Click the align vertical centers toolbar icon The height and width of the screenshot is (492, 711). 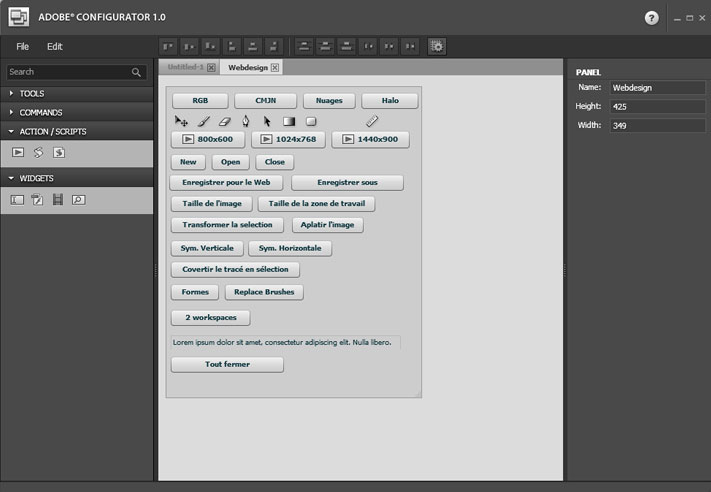(x=190, y=46)
